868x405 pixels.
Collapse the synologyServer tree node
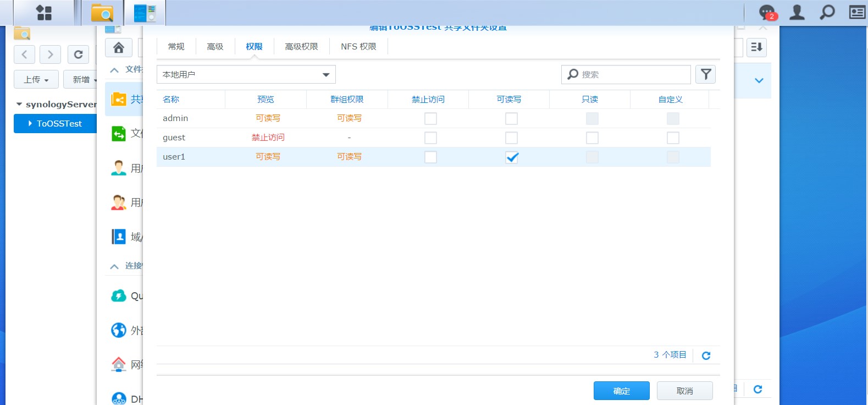coord(19,104)
